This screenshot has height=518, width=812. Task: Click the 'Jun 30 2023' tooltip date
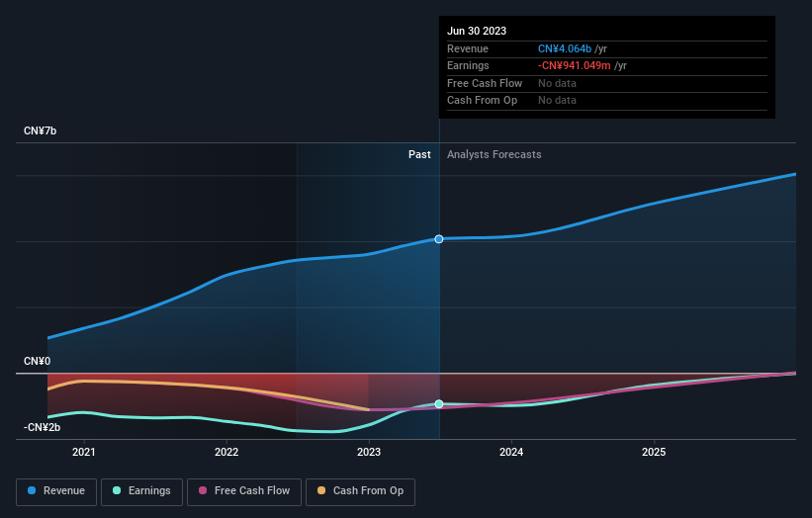(477, 31)
